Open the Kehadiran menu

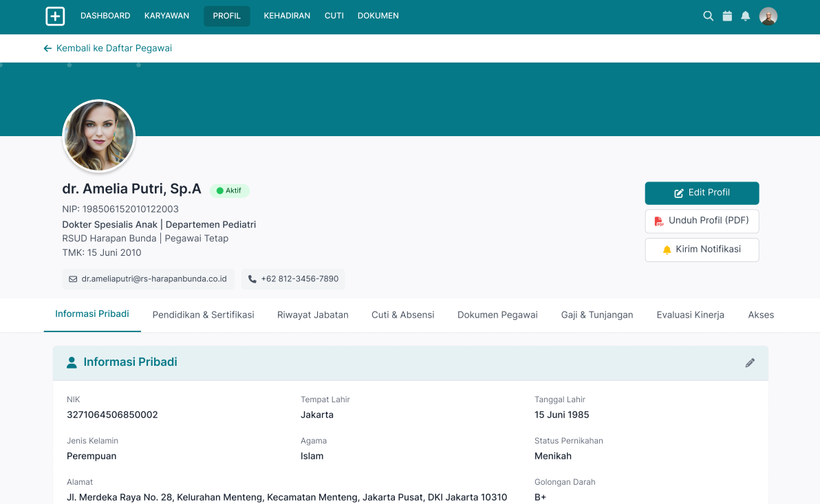click(x=287, y=16)
